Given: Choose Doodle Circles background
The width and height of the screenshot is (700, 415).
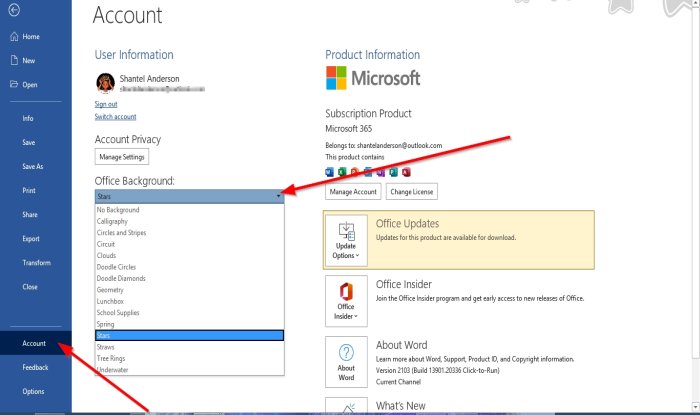Looking at the screenshot, I should 190,267.
